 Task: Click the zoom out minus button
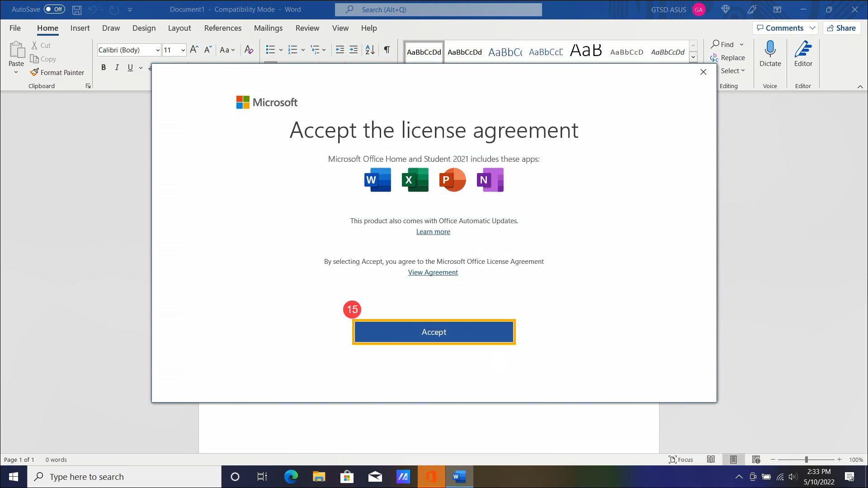coord(773,460)
